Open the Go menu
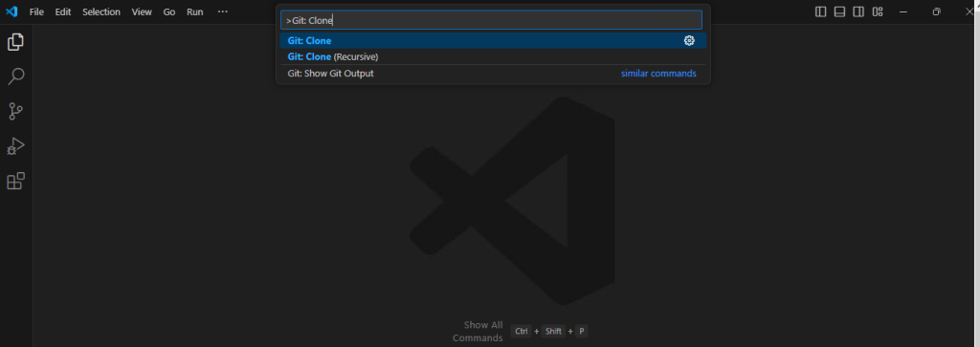 click(169, 11)
